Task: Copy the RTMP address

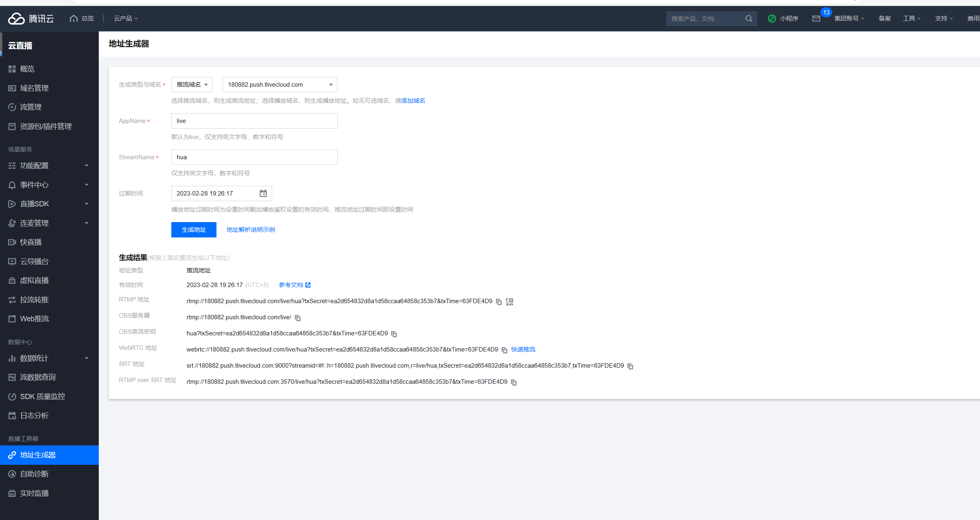Action: tap(499, 302)
